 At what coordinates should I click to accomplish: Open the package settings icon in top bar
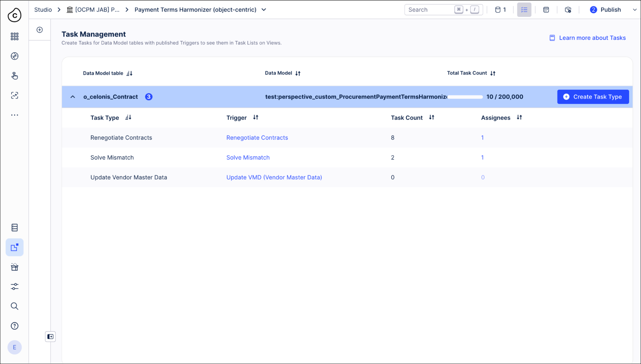[x=568, y=10]
